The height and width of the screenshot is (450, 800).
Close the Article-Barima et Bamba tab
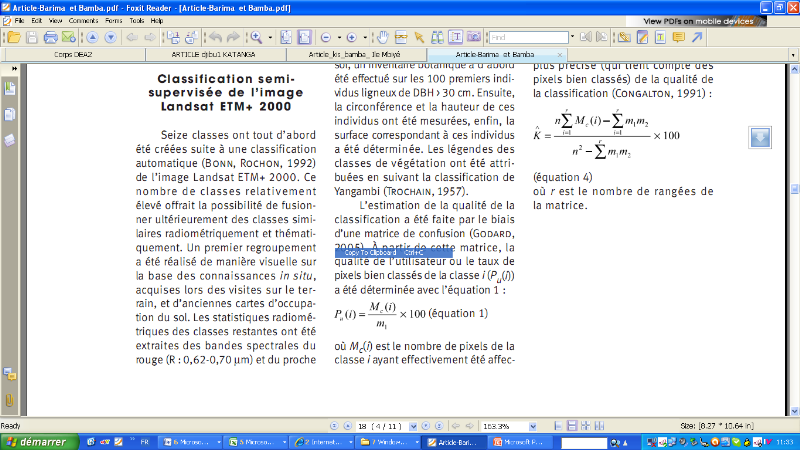(x=560, y=55)
